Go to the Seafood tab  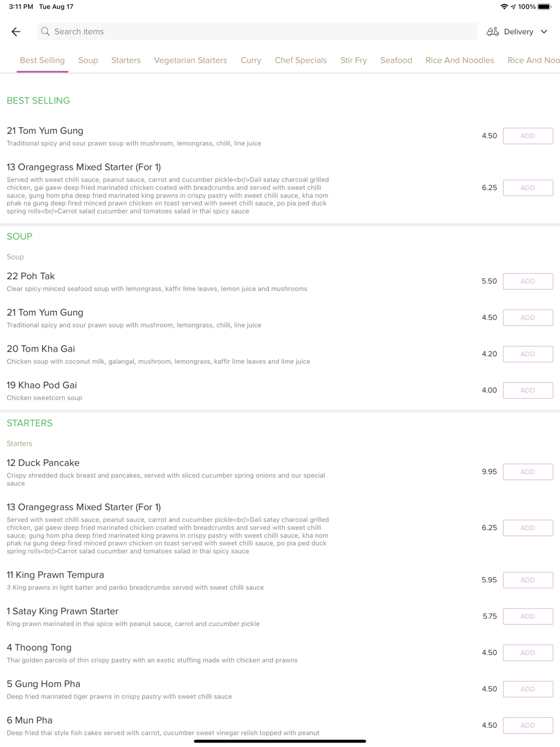pyautogui.click(x=396, y=60)
